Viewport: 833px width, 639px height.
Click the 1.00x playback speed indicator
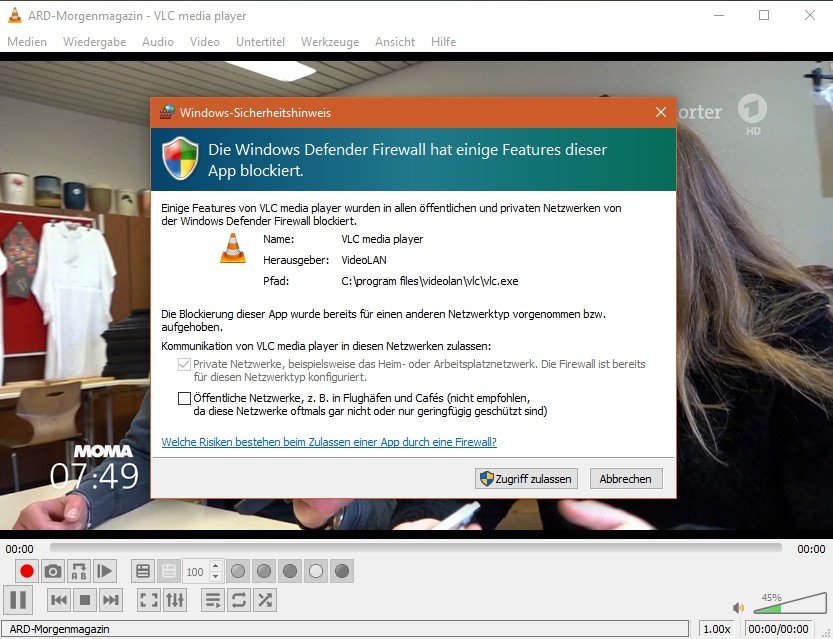tap(716, 629)
